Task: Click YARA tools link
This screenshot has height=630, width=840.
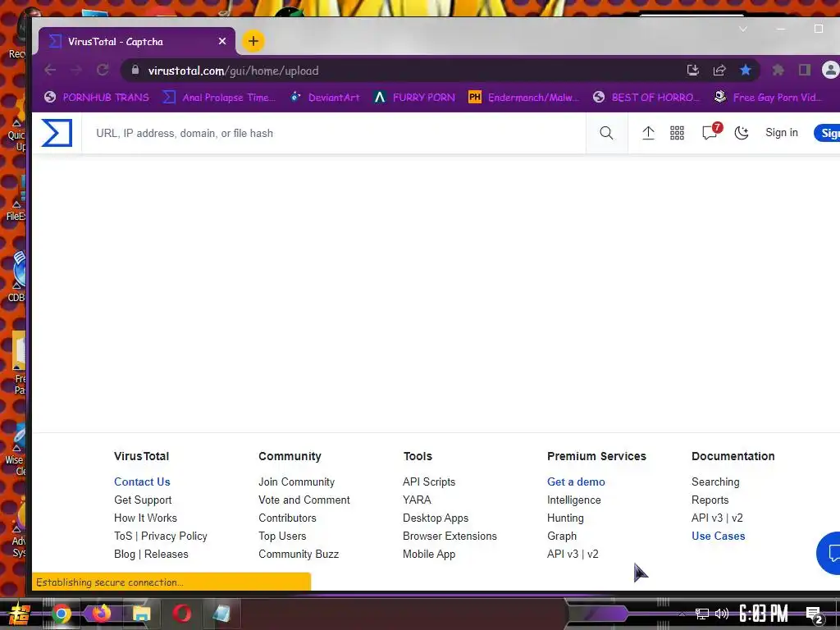Action: [x=417, y=500]
